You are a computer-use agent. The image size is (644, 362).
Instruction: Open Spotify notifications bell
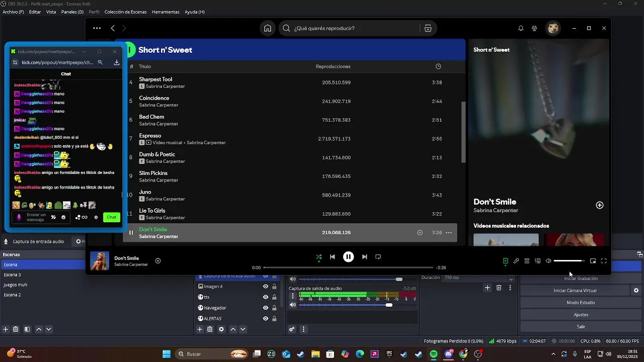pos(521,28)
